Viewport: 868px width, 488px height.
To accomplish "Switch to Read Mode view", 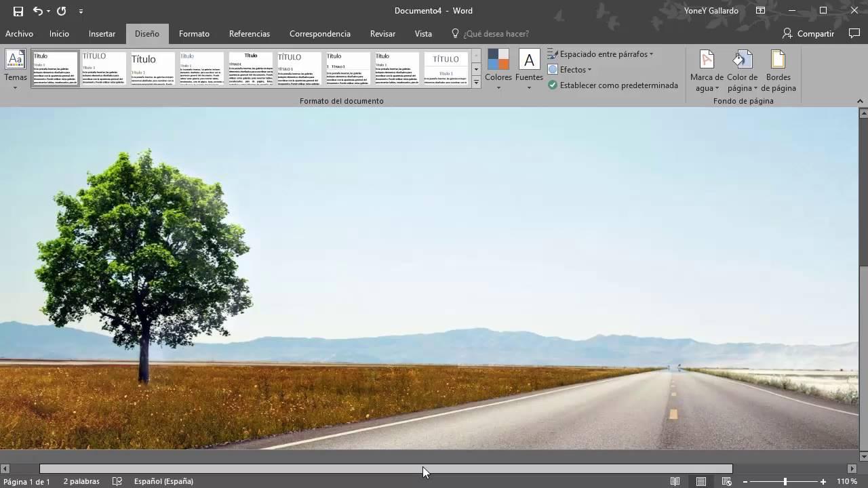I will (675, 481).
